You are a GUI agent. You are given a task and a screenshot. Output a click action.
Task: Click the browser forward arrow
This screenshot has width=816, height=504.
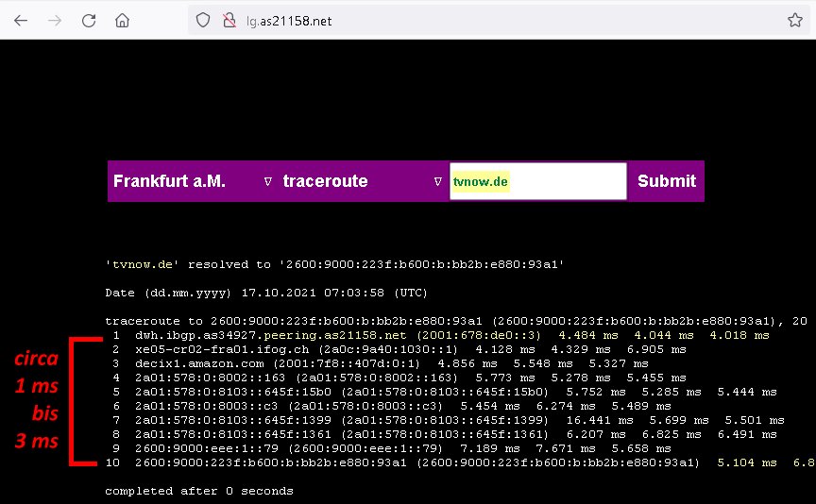coord(55,20)
